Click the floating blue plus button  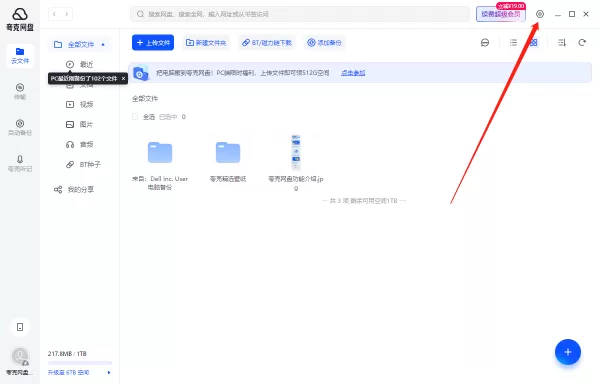click(x=567, y=352)
